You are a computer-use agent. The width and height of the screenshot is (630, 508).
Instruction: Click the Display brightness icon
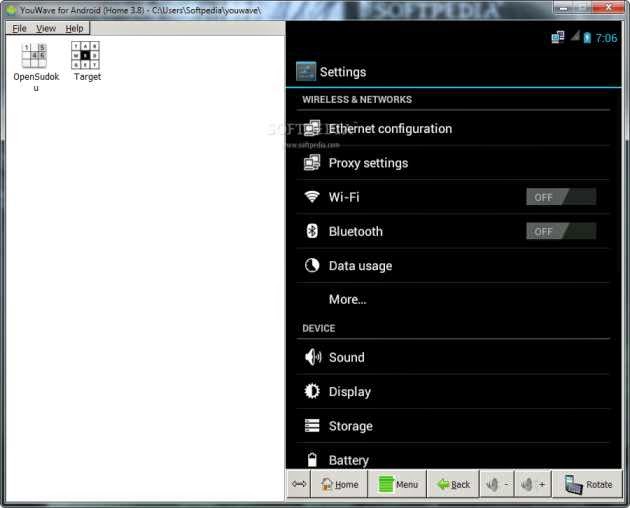click(x=312, y=391)
